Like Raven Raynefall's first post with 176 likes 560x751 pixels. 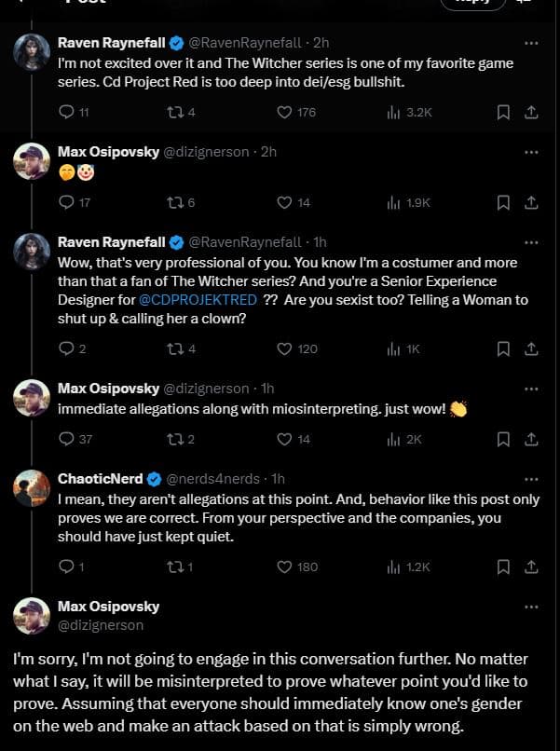[285, 113]
